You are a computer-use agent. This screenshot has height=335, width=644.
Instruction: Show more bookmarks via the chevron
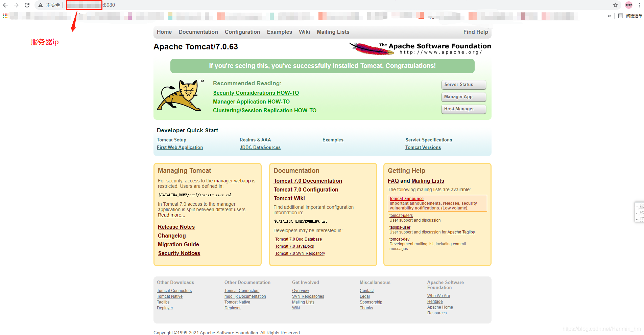(x=610, y=16)
